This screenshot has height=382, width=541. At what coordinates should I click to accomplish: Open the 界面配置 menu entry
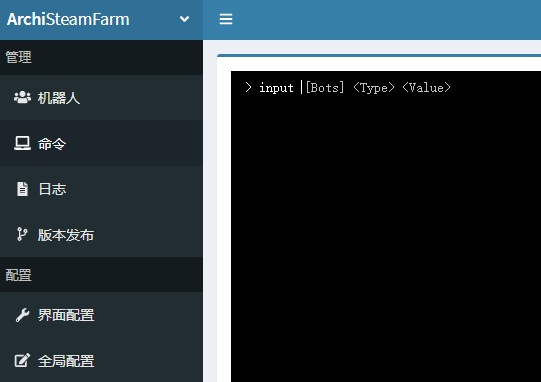(x=101, y=315)
